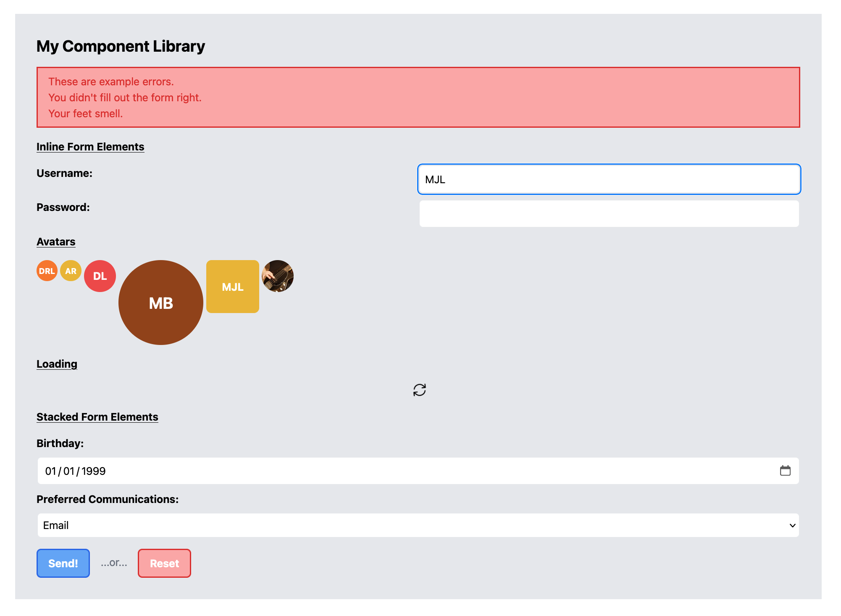Click the large brown MB avatar
This screenshot has width=841, height=616.
(x=161, y=303)
